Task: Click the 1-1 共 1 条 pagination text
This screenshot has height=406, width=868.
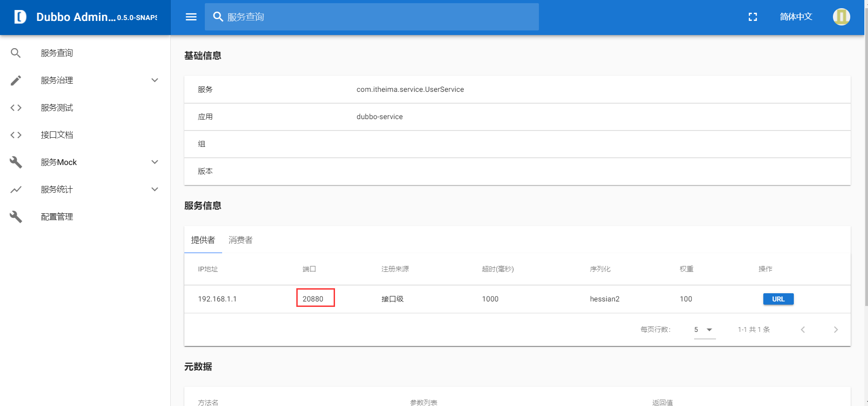Action: click(754, 330)
